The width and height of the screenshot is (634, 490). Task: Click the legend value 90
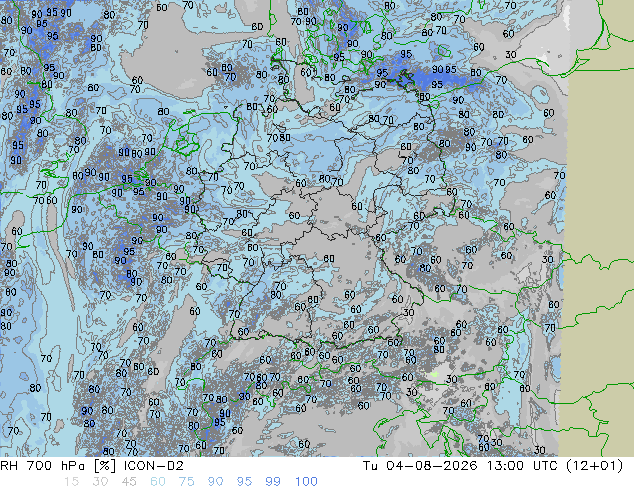215,482
